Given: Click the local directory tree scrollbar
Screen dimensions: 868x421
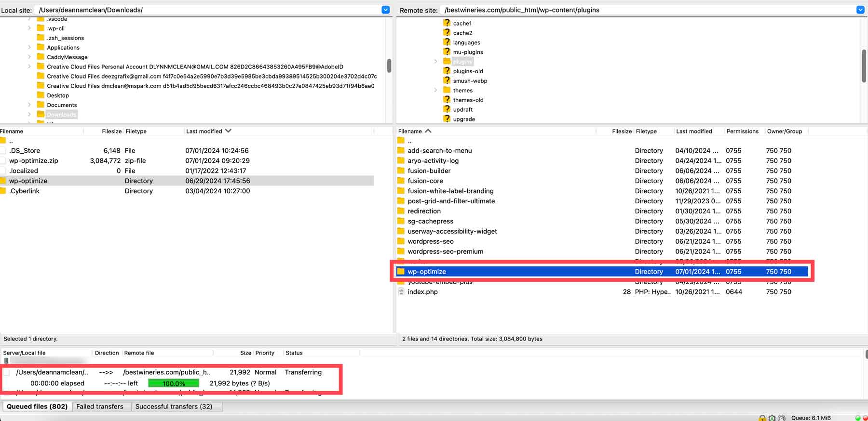Looking at the screenshot, I should (x=389, y=66).
